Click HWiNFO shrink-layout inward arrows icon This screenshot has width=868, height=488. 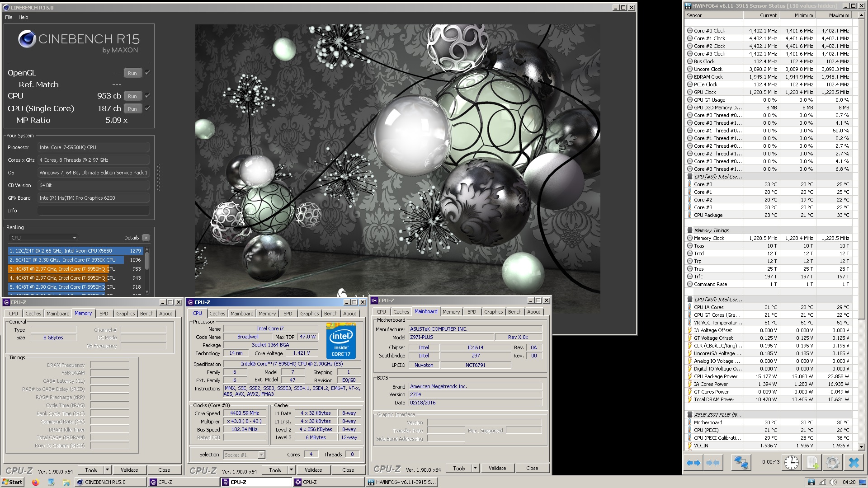tap(713, 463)
